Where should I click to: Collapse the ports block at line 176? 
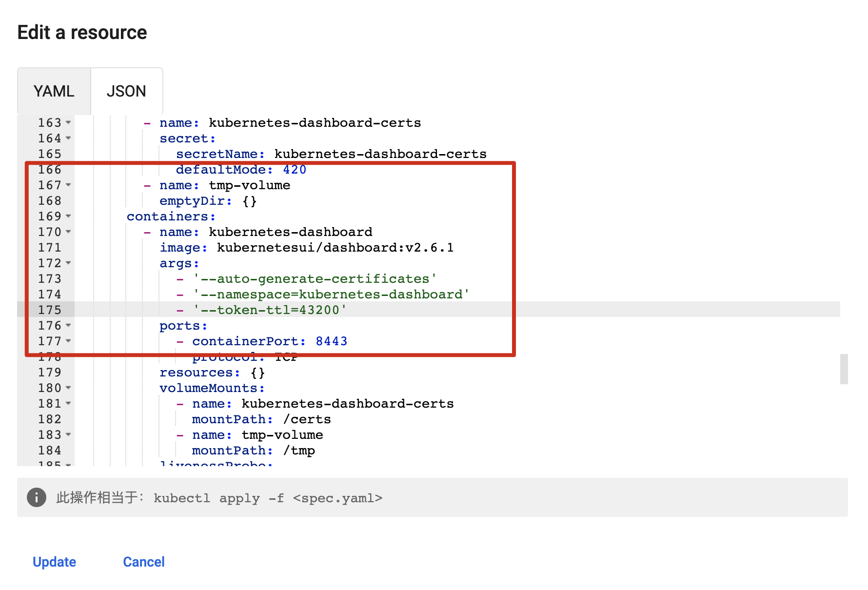pyautogui.click(x=68, y=325)
